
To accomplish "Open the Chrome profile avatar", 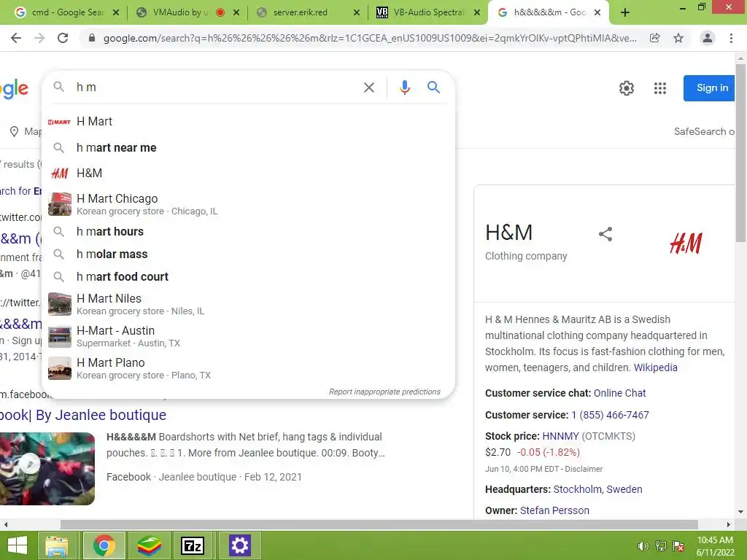I will [708, 38].
